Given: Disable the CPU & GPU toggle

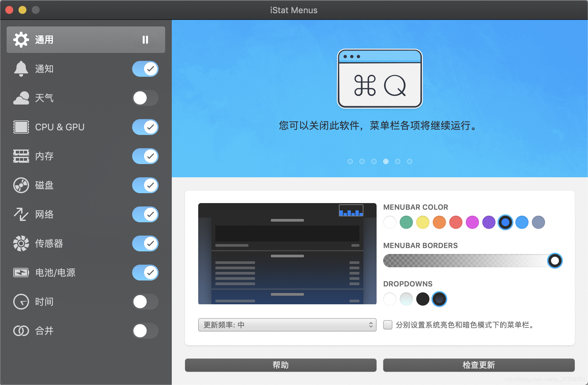Looking at the screenshot, I should pos(145,127).
